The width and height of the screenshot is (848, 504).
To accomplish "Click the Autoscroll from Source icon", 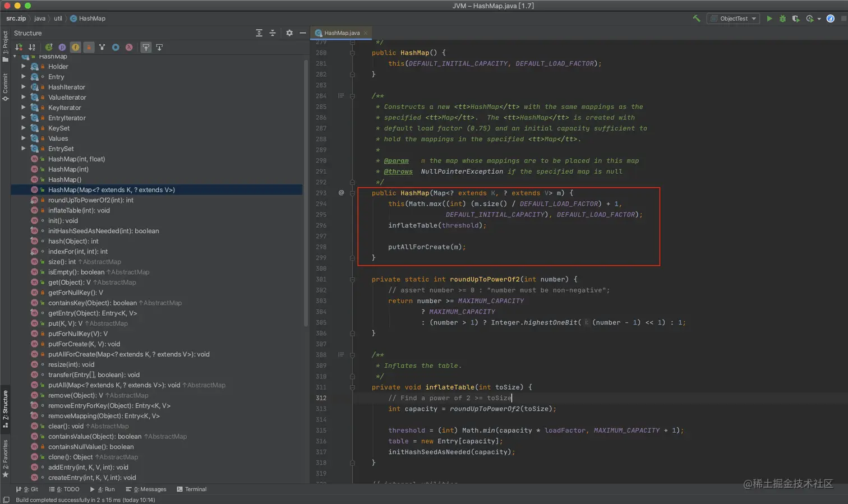I will click(159, 47).
